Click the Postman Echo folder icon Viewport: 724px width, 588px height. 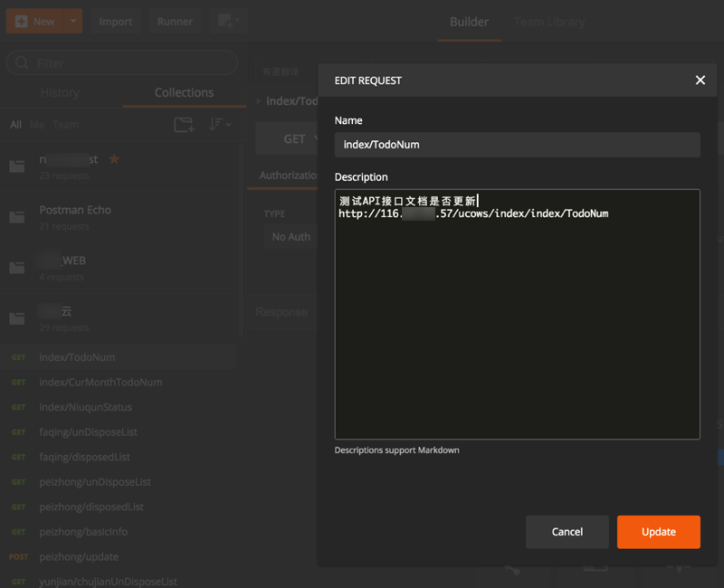point(17,217)
